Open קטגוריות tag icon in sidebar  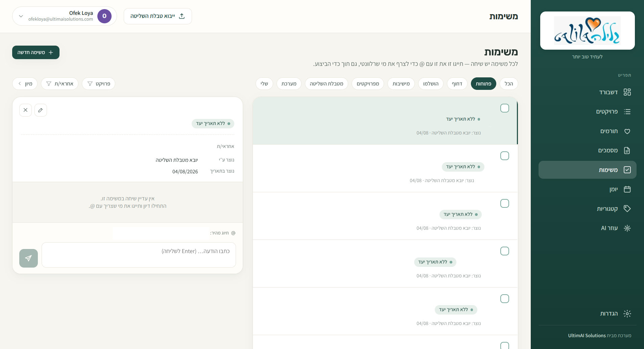pyautogui.click(x=627, y=208)
